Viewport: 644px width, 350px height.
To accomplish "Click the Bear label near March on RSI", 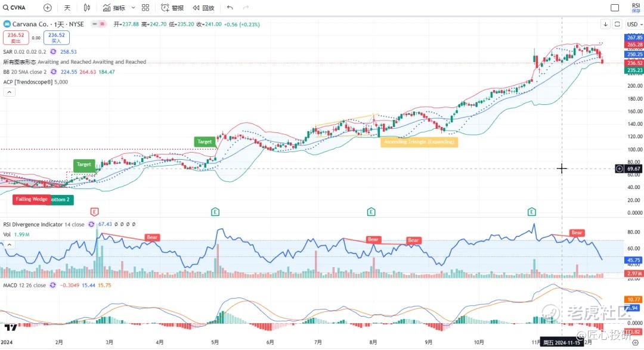I will tap(152, 237).
